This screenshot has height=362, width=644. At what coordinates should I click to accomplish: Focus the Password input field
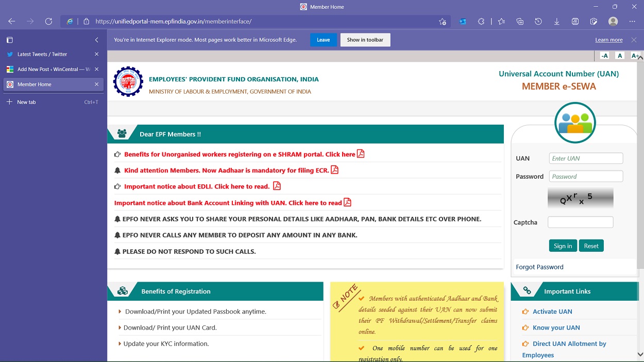click(586, 176)
